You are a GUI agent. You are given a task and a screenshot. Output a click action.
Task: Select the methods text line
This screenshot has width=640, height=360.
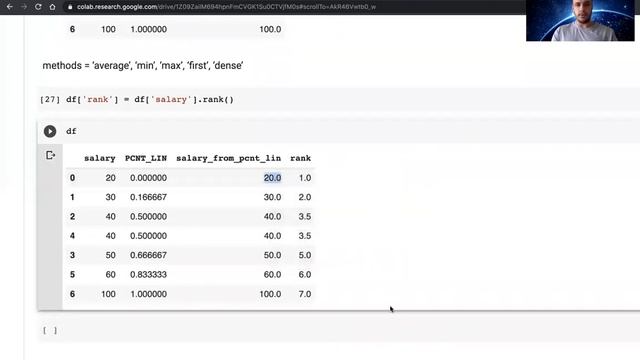point(143,66)
